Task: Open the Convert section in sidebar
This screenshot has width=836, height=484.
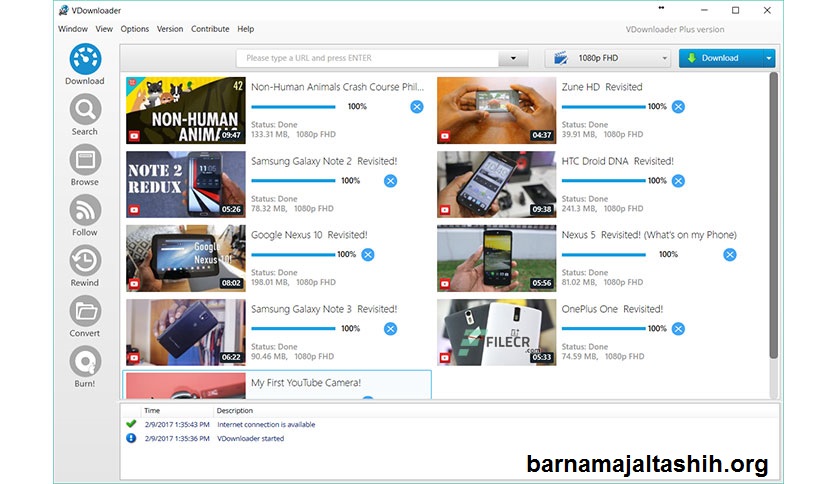Action: click(85, 317)
